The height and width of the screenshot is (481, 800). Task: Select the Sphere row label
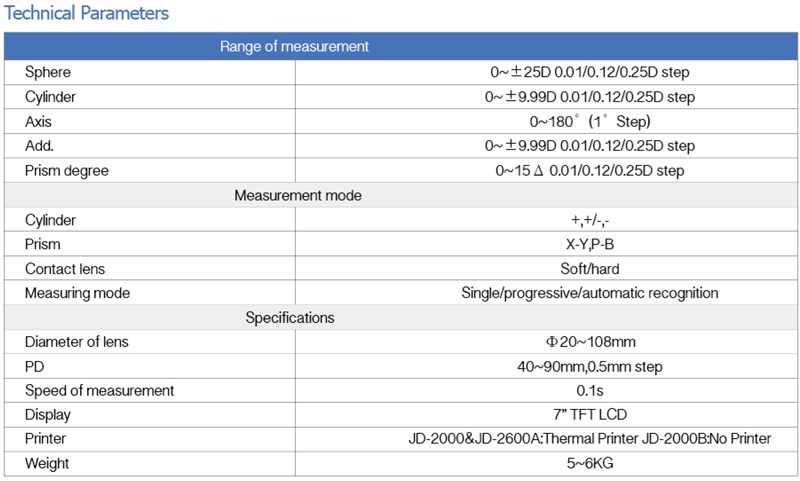coord(48,72)
